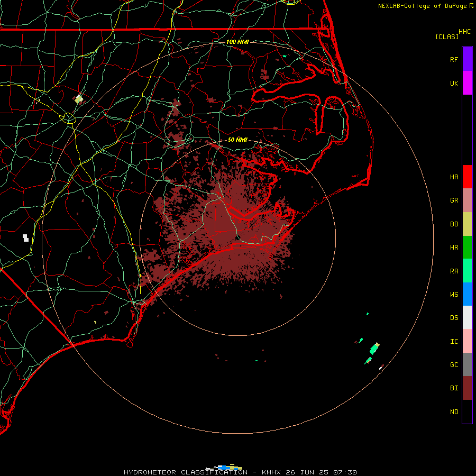Select the yellow BD legend swatch

[467, 224]
